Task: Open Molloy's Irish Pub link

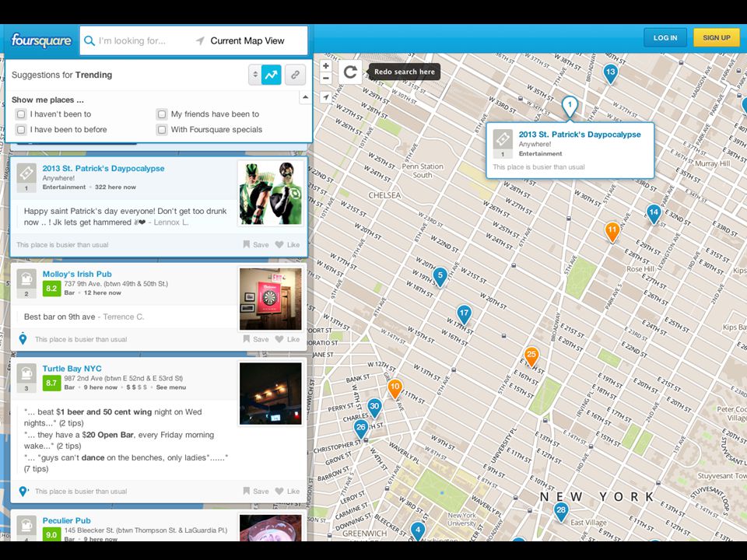Action: tap(77, 275)
